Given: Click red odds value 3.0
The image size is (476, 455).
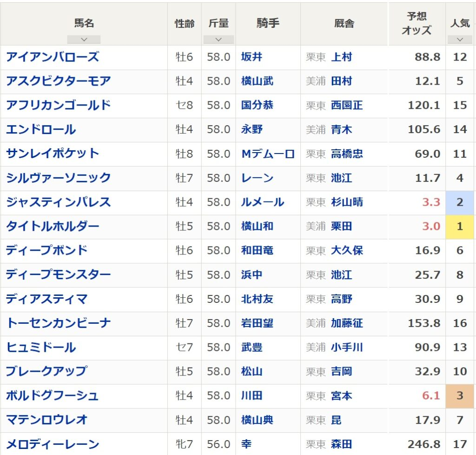Looking at the screenshot, I should point(431,227).
